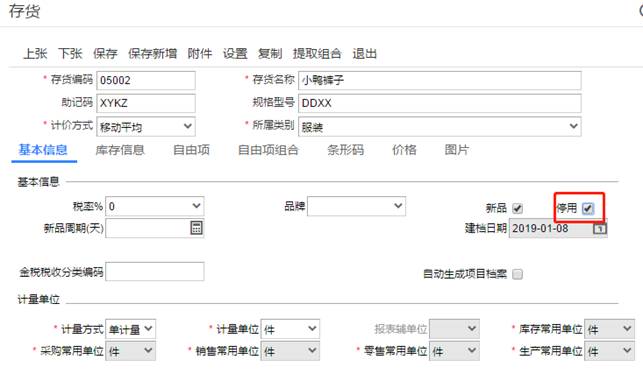The height and width of the screenshot is (381, 643).
Task: Click 保存新增 button
Action: point(153,53)
